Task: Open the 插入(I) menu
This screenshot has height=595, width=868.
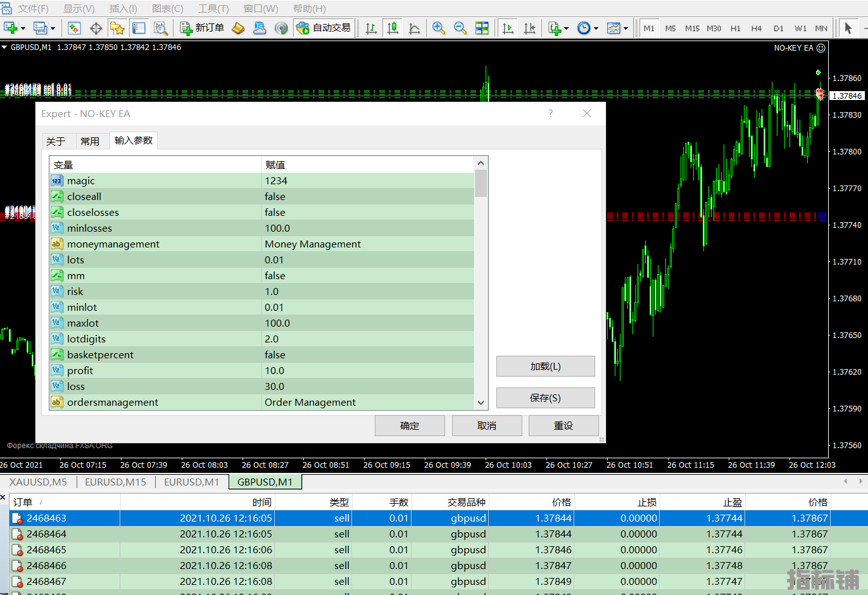Action: point(123,8)
